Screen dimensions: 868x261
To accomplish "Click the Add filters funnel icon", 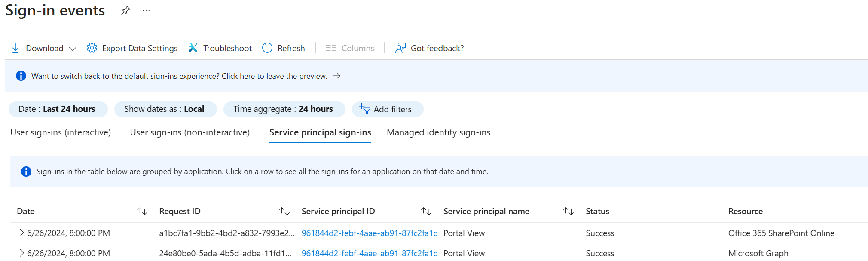I will coord(364,109).
